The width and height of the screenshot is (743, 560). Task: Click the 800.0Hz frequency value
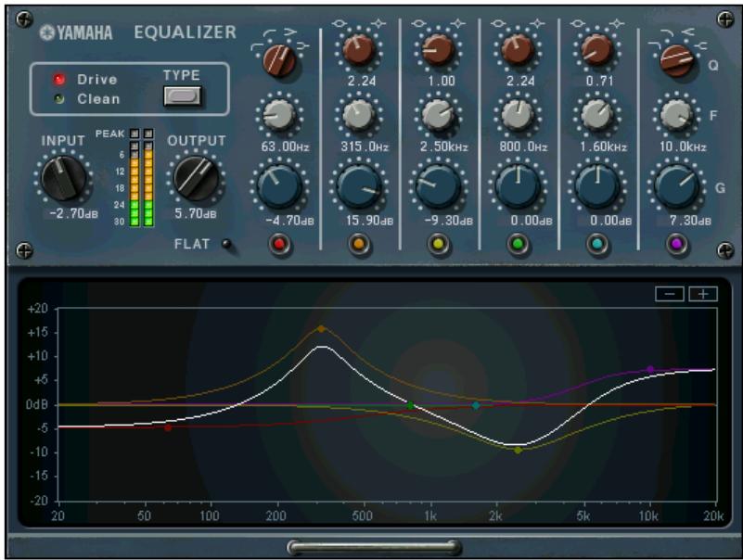523,146
